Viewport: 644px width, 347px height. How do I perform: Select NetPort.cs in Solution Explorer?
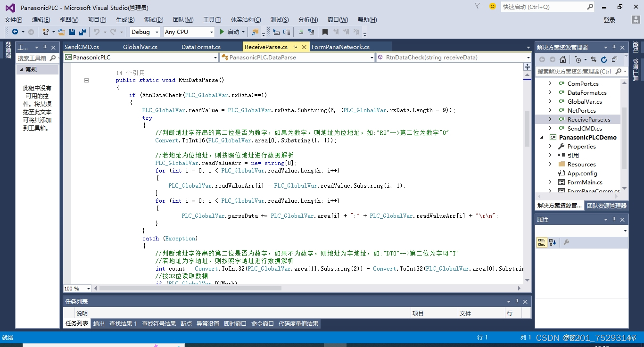(582, 110)
